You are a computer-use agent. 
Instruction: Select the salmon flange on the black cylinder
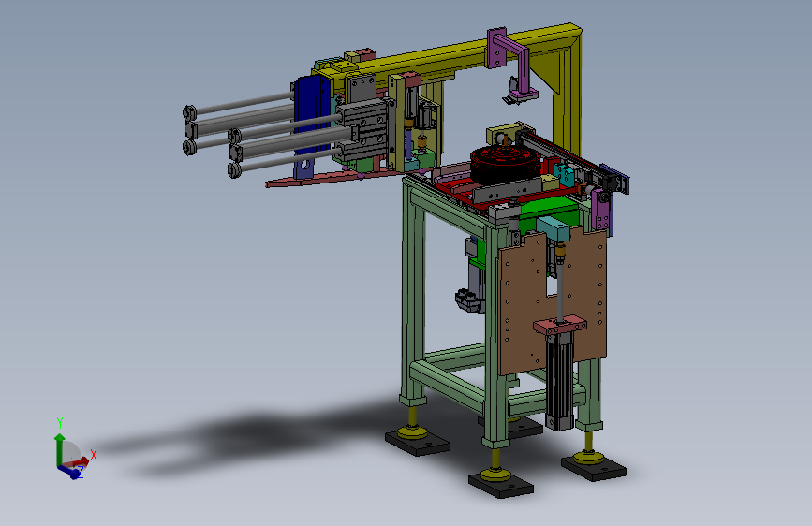560,325
